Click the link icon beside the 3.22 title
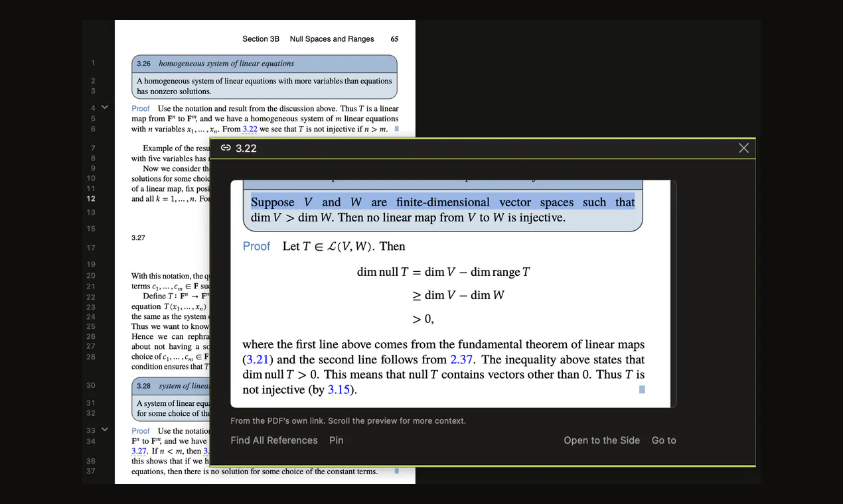This screenshot has width=843, height=504. click(x=226, y=148)
